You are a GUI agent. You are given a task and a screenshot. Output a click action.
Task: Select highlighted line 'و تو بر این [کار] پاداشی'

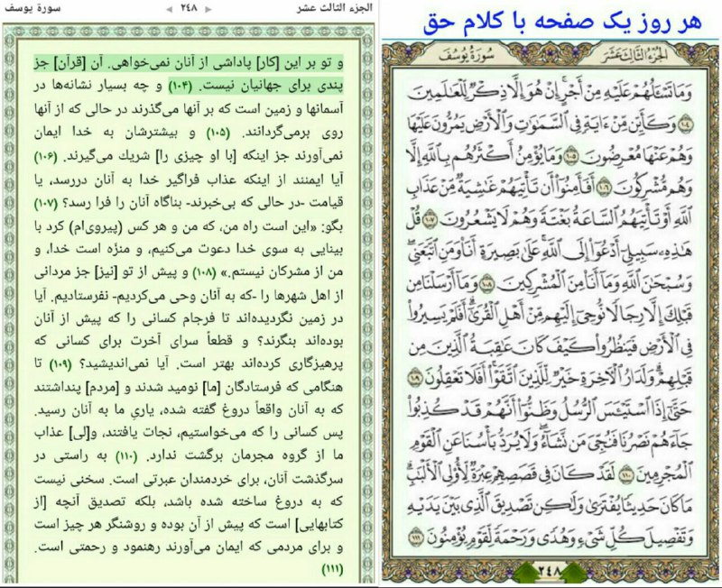(x=189, y=63)
